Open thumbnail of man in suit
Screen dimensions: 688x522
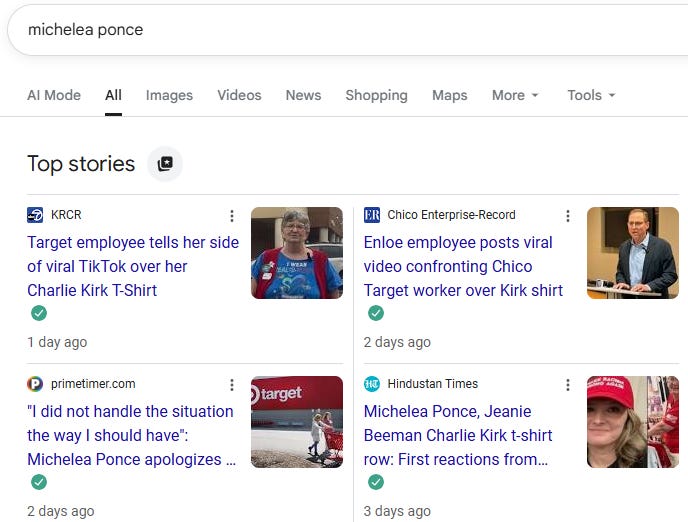coord(633,253)
